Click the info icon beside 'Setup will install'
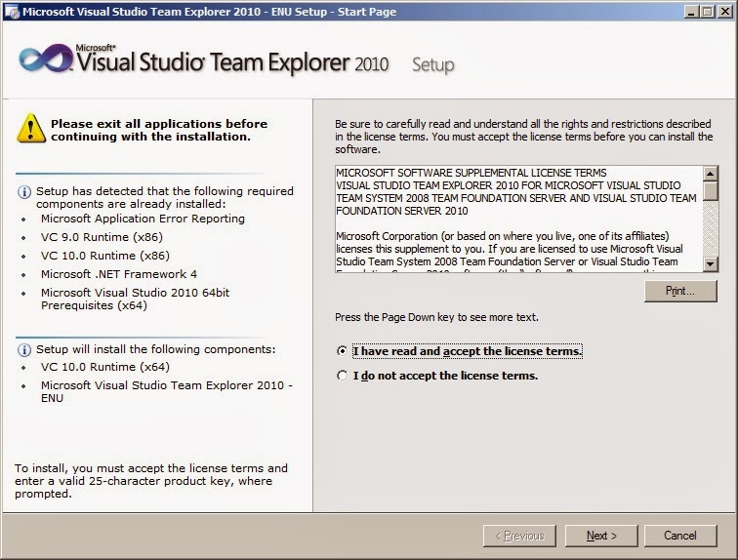 (x=24, y=350)
